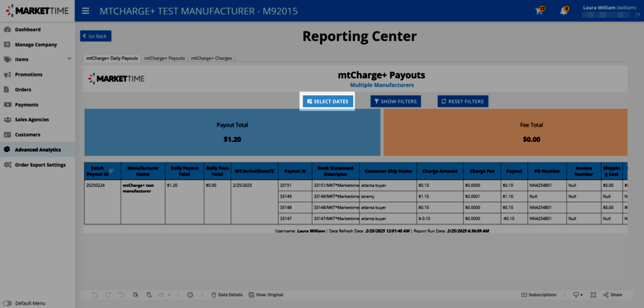
Task: Open Orders in the sidebar
Action: click(23, 90)
